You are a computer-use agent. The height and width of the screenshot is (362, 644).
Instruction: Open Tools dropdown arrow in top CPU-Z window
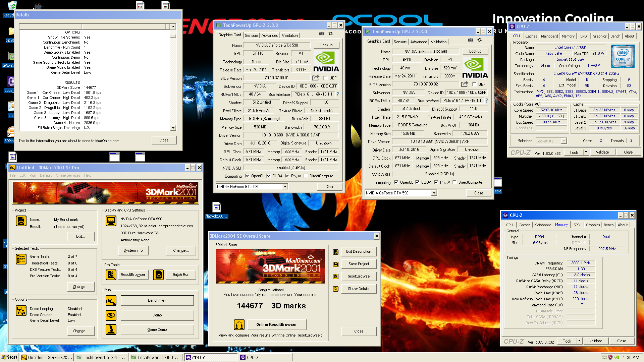tap(586, 152)
